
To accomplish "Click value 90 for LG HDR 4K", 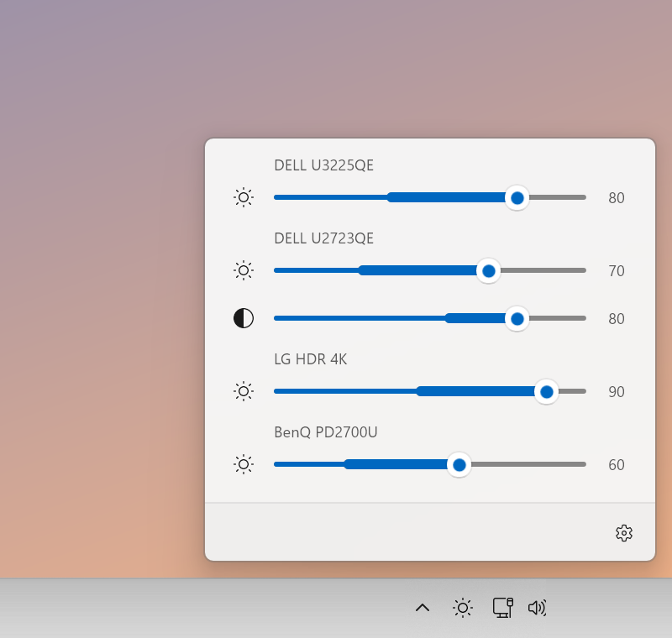I will click(x=617, y=392).
